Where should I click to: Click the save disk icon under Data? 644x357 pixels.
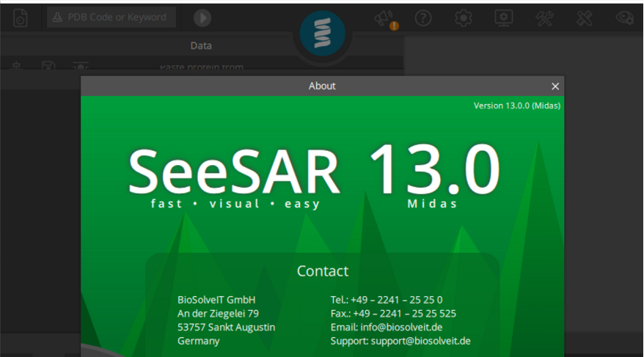pos(48,66)
